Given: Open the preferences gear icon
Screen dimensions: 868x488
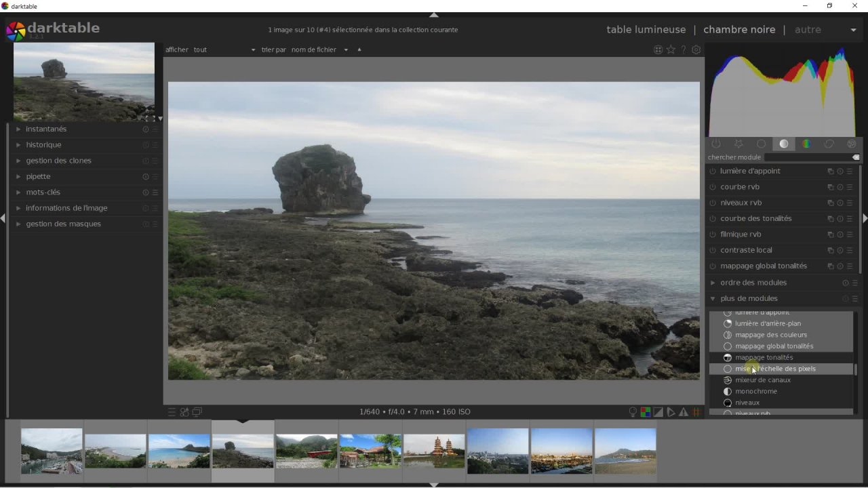Looking at the screenshot, I should pos(696,49).
